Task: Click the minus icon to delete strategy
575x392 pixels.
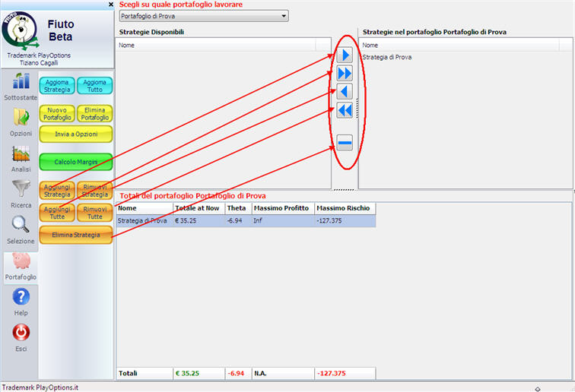Action: tap(345, 142)
